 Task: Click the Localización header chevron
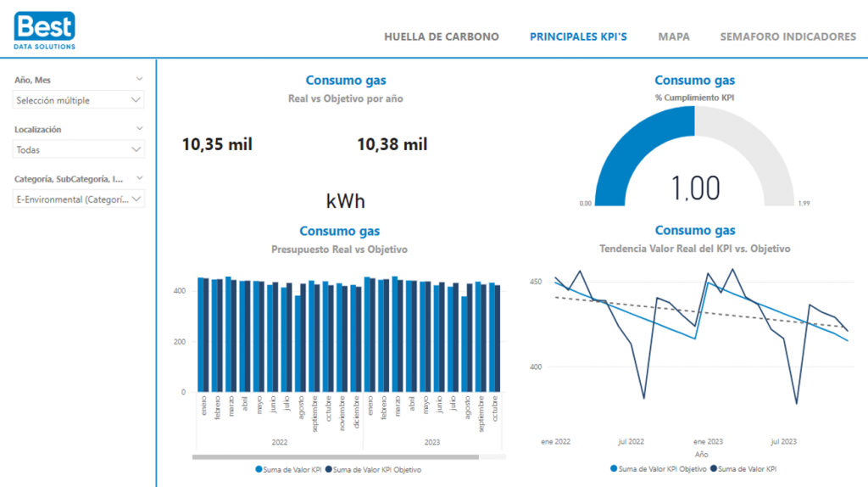pyautogui.click(x=139, y=129)
